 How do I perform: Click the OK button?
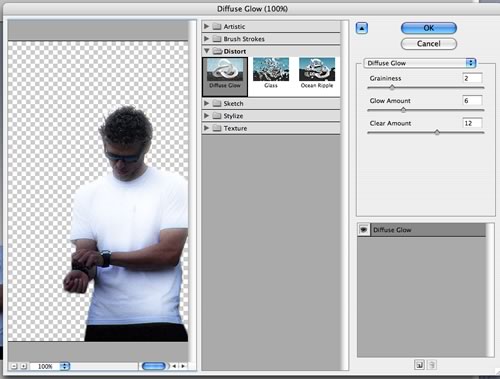coord(429,28)
